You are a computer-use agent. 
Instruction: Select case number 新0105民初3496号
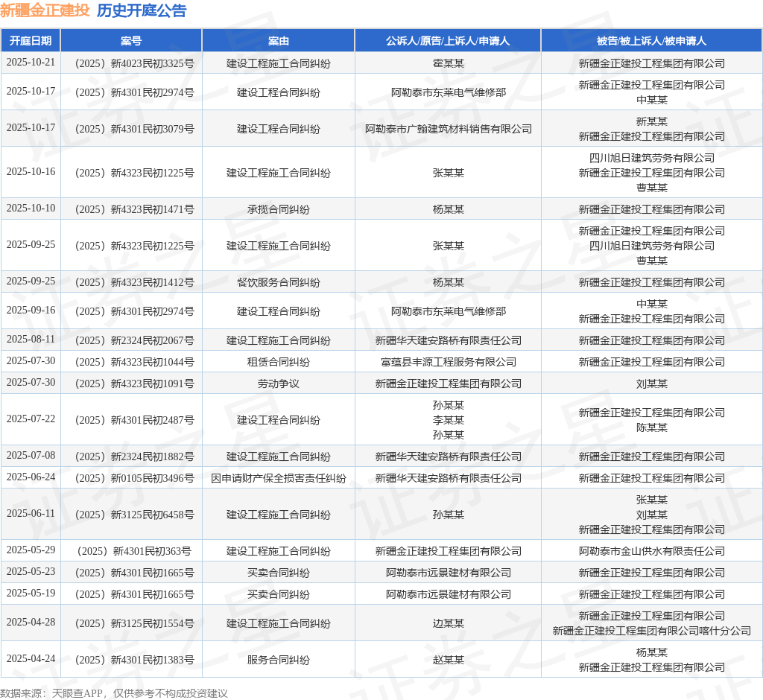pos(135,478)
